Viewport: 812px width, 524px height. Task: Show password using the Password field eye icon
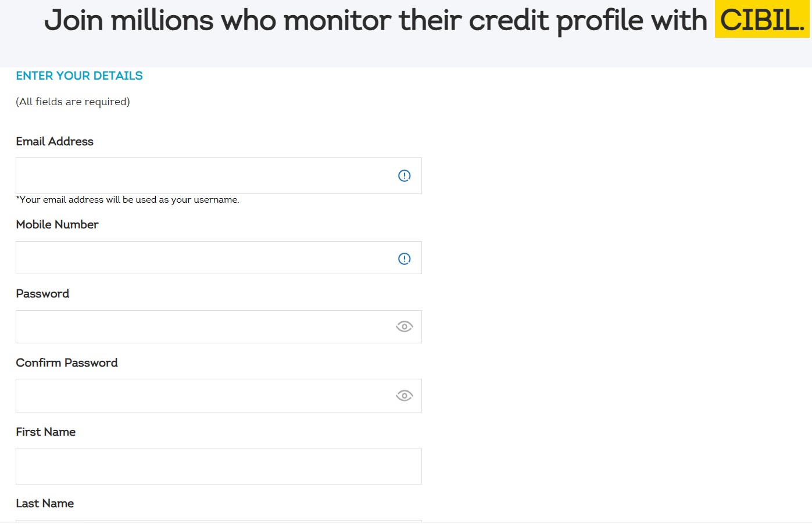click(x=404, y=326)
